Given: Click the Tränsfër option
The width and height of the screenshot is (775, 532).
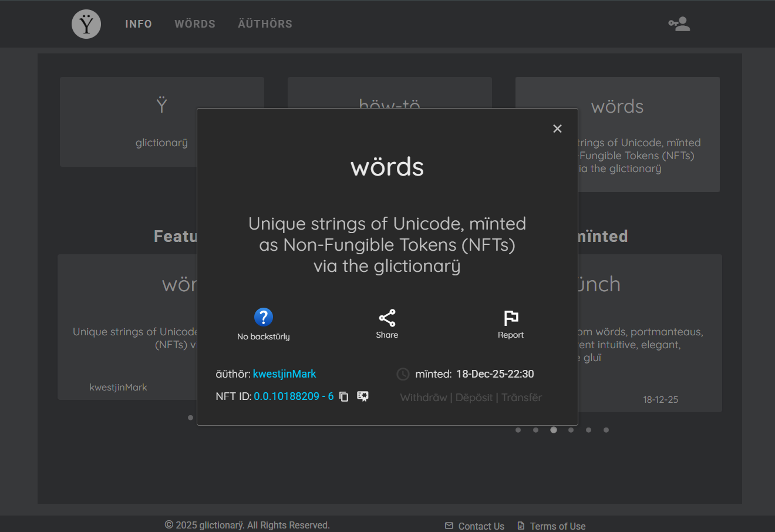Looking at the screenshot, I should pos(521,398).
